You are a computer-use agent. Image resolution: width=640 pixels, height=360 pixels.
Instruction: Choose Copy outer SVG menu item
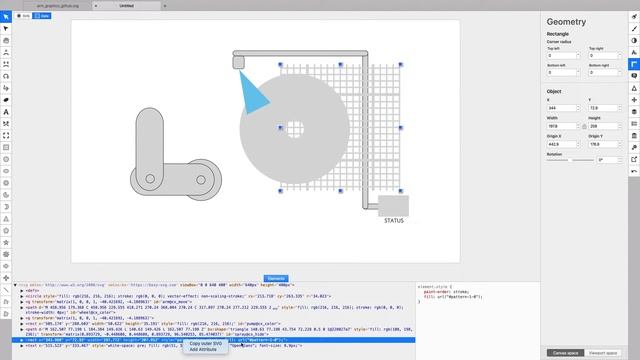[x=206, y=344]
